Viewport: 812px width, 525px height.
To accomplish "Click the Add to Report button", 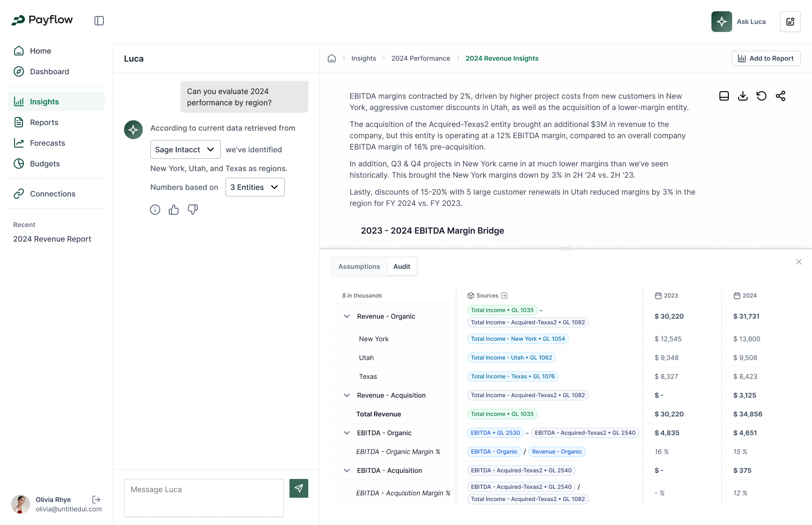I will (765, 58).
